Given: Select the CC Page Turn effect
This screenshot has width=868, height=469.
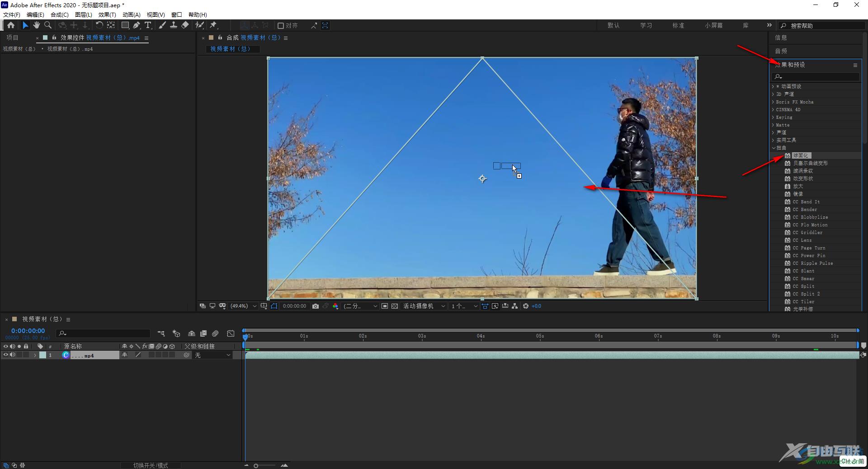Looking at the screenshot, I should 809,248.
